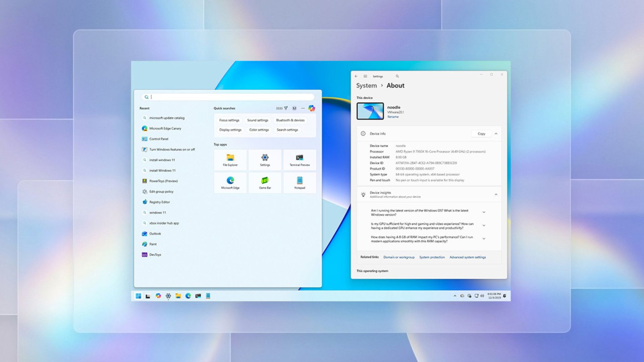
Task: Open Terminal Preview in Top apps
Action: point(300,160)
